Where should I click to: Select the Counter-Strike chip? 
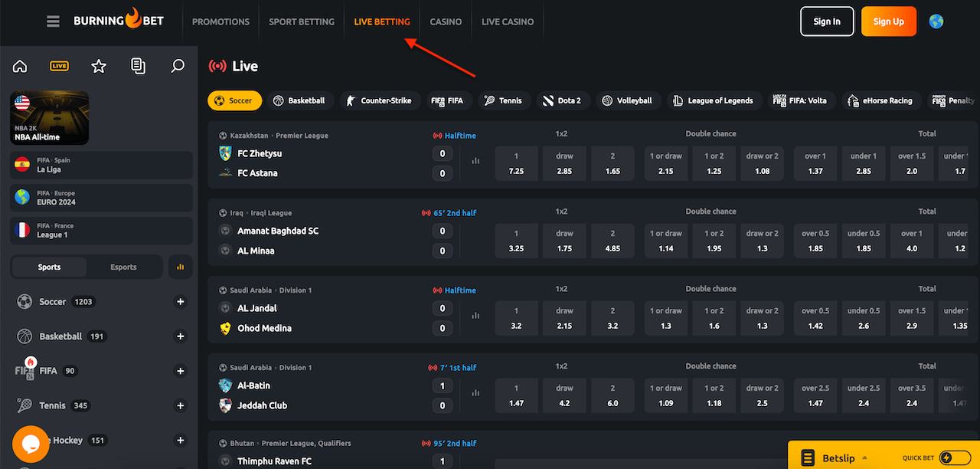(x=380, y=100)
